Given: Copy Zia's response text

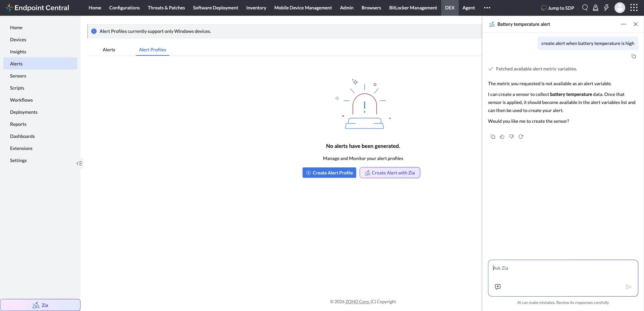Looking at the screenshot, I should point(493,137).
